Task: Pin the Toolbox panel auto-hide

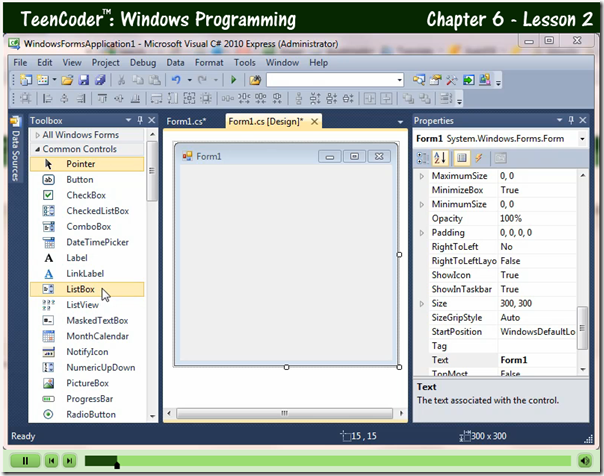Action: point(140,121)
